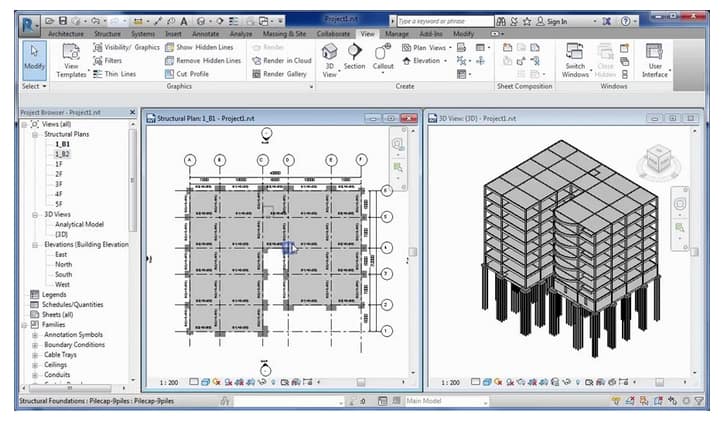Screen dimensions: 722x421
Task: Open the Annotate ribbon tab
Action: click(205, 34)
